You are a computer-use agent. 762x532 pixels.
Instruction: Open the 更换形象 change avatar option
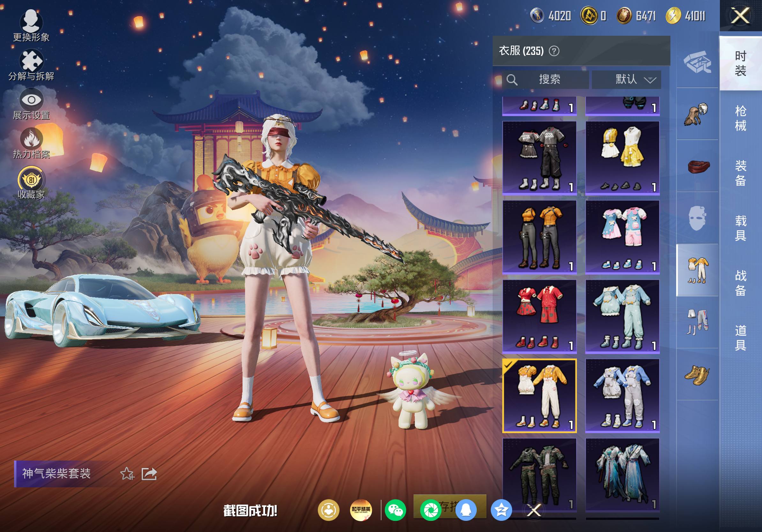point(31,26)
